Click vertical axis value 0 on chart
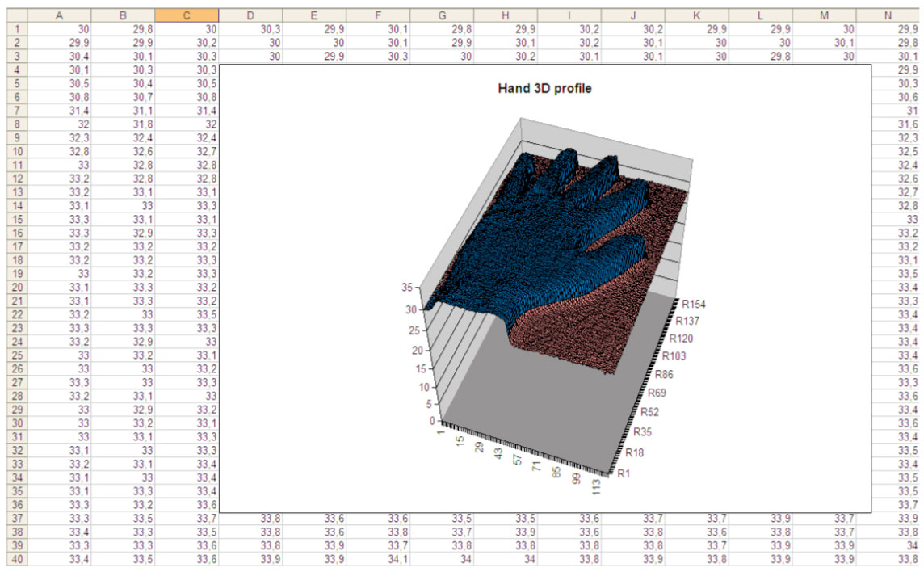The height and width of the screenshot is (572, 924). click(432, 421)
